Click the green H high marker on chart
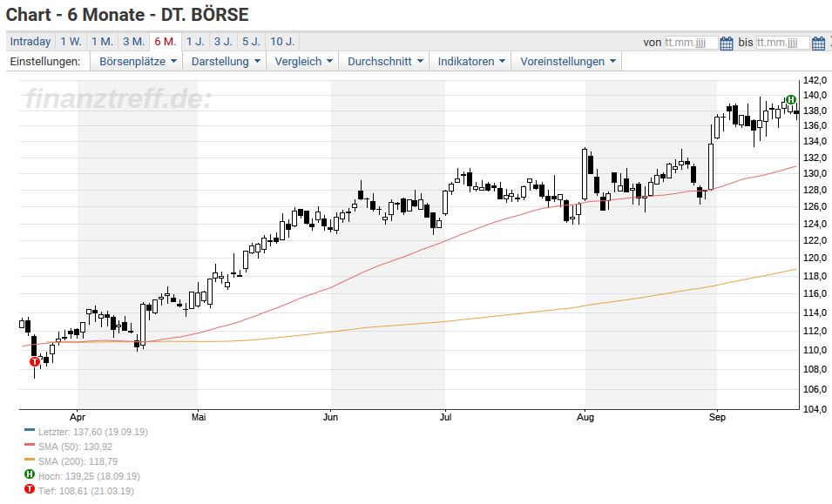832x504 pixels. pyautogui.click(x=791, y=99)
